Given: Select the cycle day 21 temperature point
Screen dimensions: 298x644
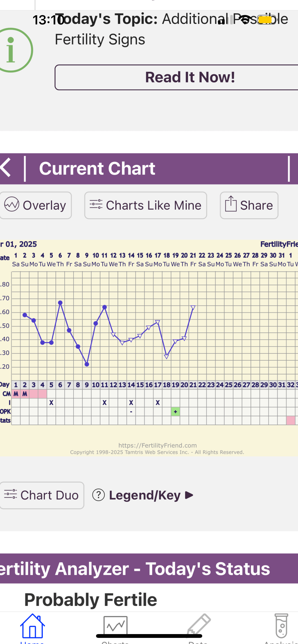Looking at the screenshot, I should point(193,308).
